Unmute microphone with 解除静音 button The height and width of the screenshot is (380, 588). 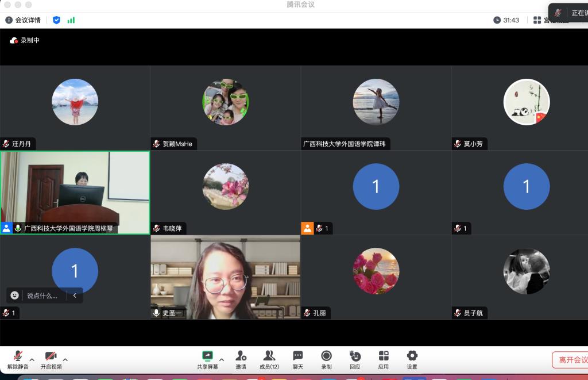click(18, 359)
